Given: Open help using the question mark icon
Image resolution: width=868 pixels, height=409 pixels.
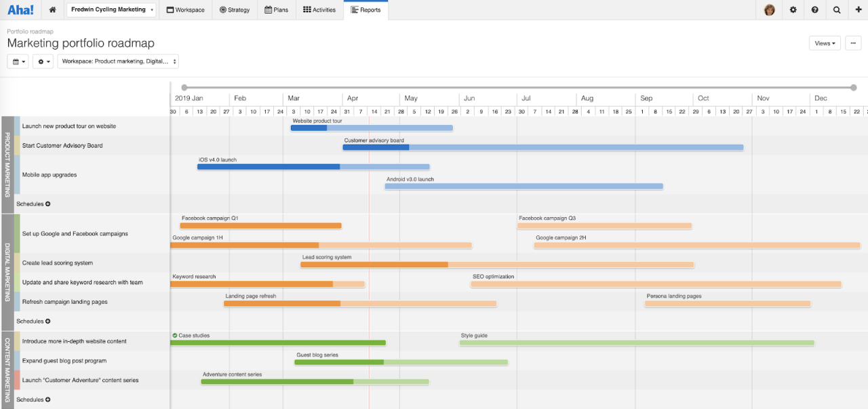Looking at the screenshot, I should click(x=814, y=9).
